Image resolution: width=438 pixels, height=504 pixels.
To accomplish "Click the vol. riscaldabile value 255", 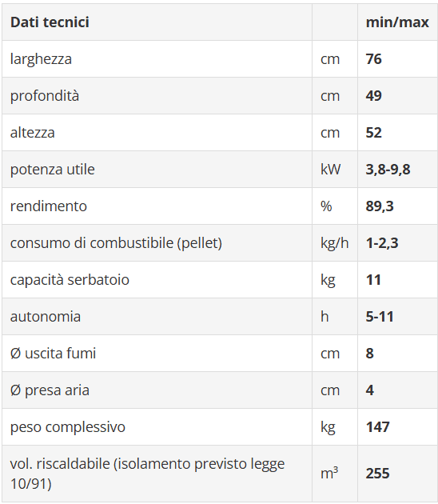I will point(377,474).
